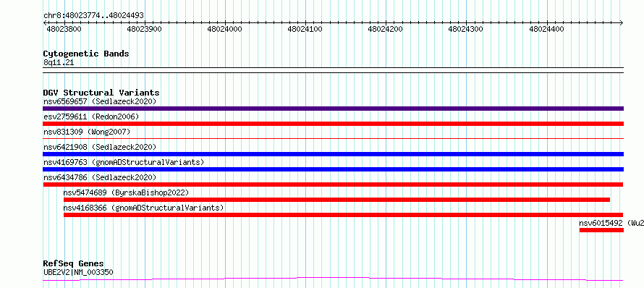The height and width of the screenshot is (288, 644).
Task: Select the dark purple nsv6569657 variant bar
Action: click(x=333, y=109)
